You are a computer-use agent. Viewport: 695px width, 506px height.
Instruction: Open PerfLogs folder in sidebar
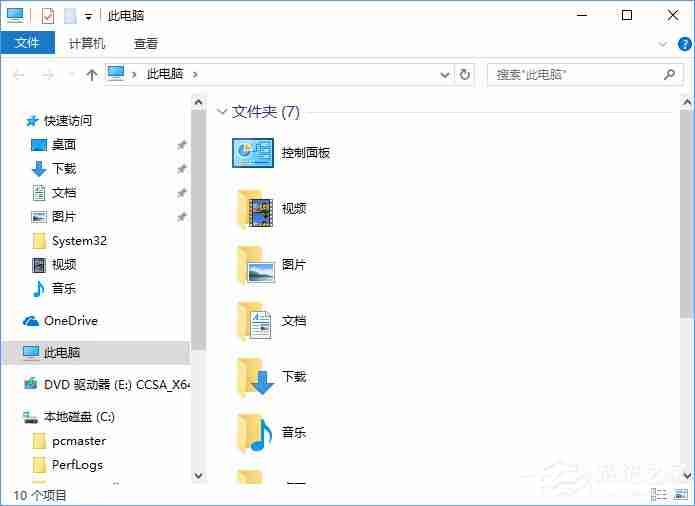coord(78,465)
